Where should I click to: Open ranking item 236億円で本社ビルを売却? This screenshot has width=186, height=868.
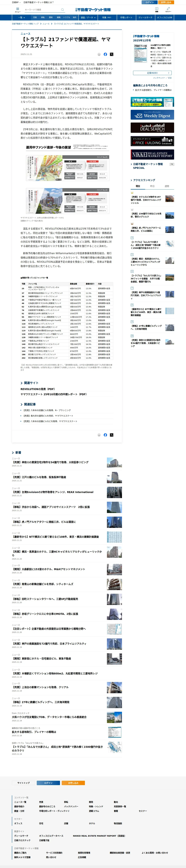146,215
